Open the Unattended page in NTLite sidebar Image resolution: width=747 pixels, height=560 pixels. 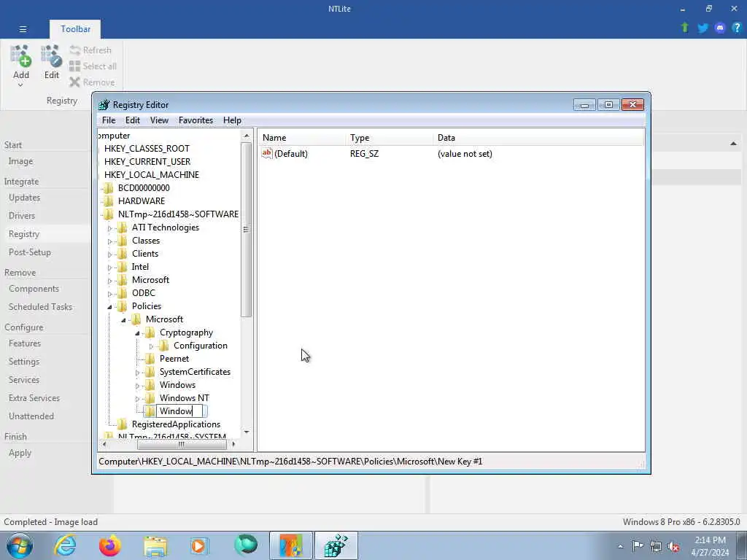pos(31,416)
